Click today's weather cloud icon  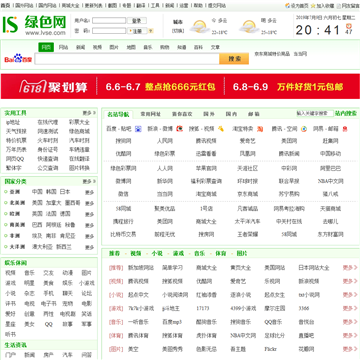[199, 26]
